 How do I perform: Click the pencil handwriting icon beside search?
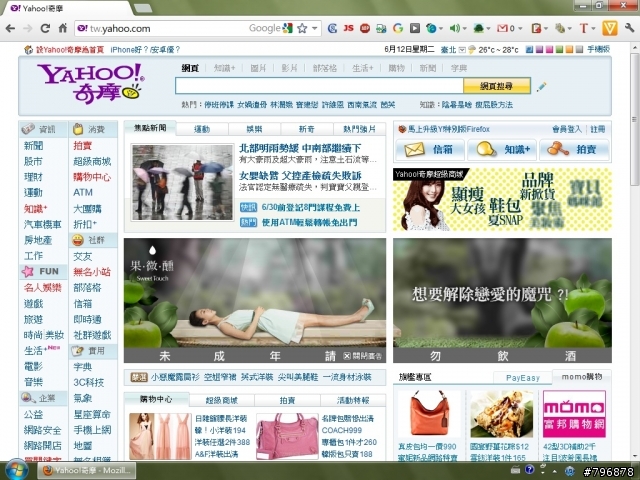point(541,87)
